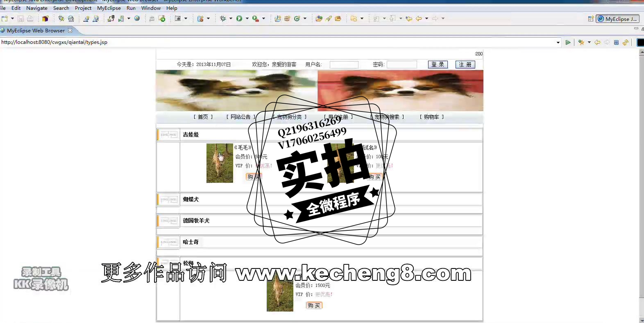Click the Save icon in toolbar
This screenshot has width=644, height=323.
point(20,18)
